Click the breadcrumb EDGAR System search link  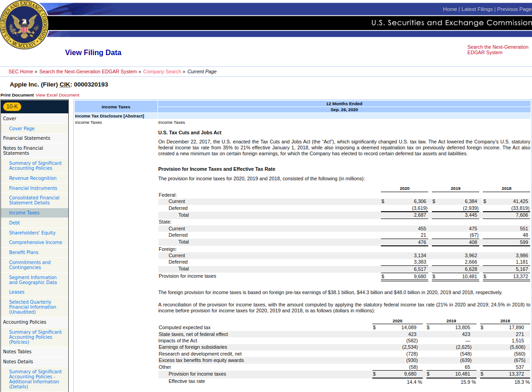pos(88,71)
